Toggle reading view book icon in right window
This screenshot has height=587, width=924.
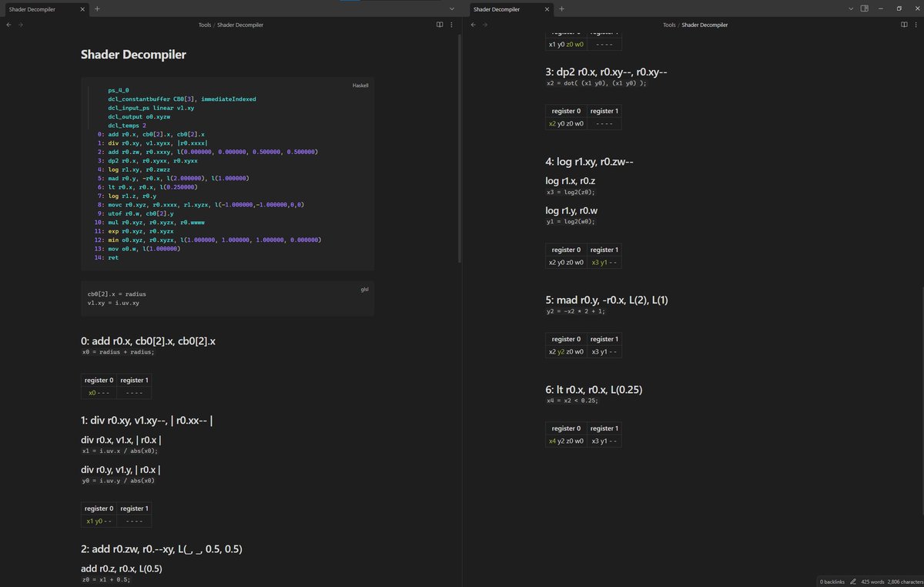(904, 25)
